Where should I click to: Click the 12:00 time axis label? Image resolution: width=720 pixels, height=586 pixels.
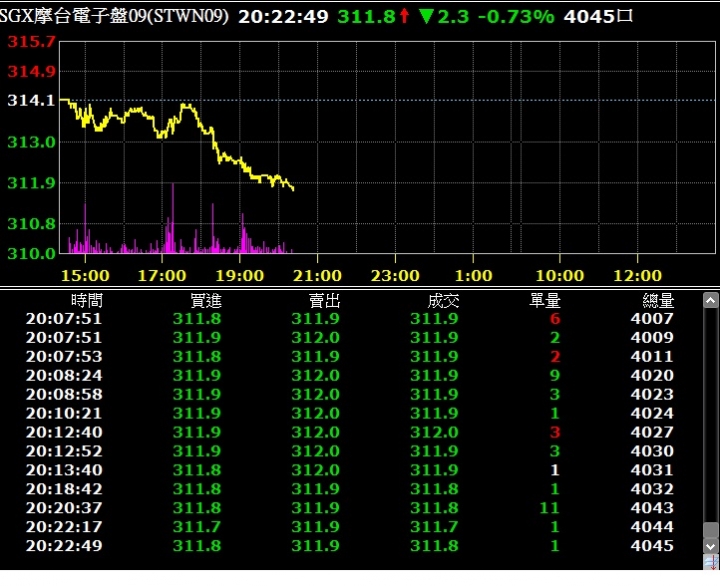tap(638, 276)
